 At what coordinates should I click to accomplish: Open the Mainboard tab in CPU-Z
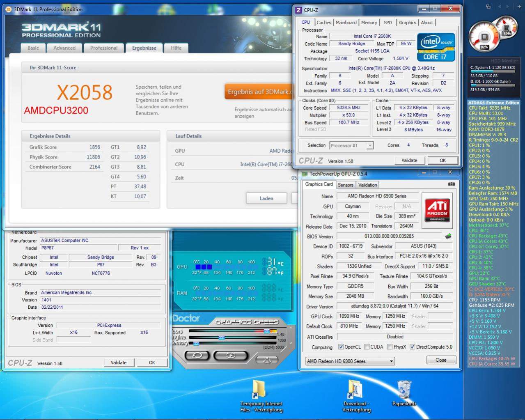pyautogui.click(x=346, y=23)
